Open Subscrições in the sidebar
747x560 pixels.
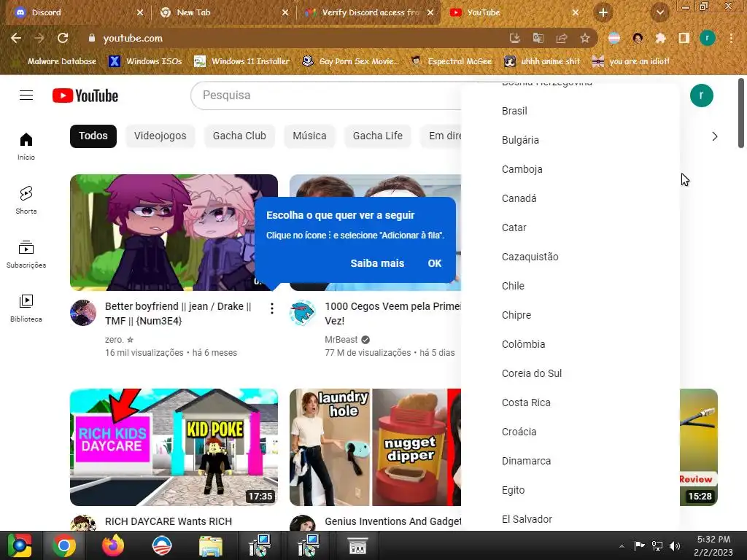coord(26,254)
